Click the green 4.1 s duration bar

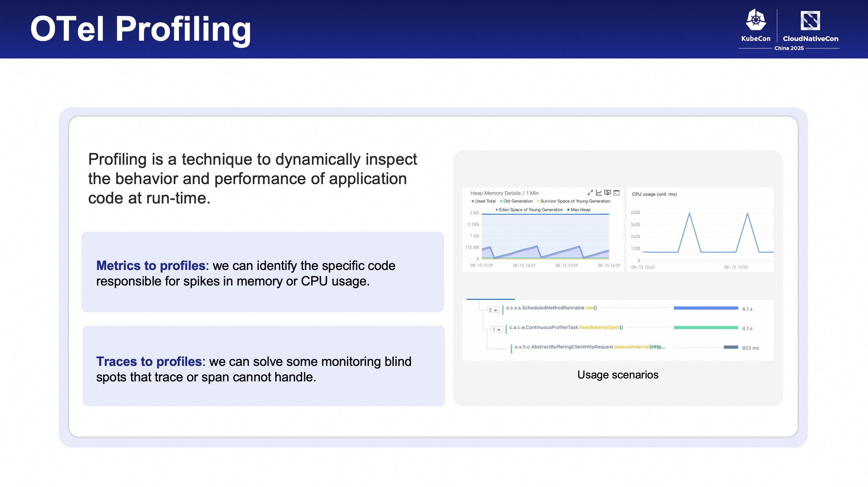706,327
